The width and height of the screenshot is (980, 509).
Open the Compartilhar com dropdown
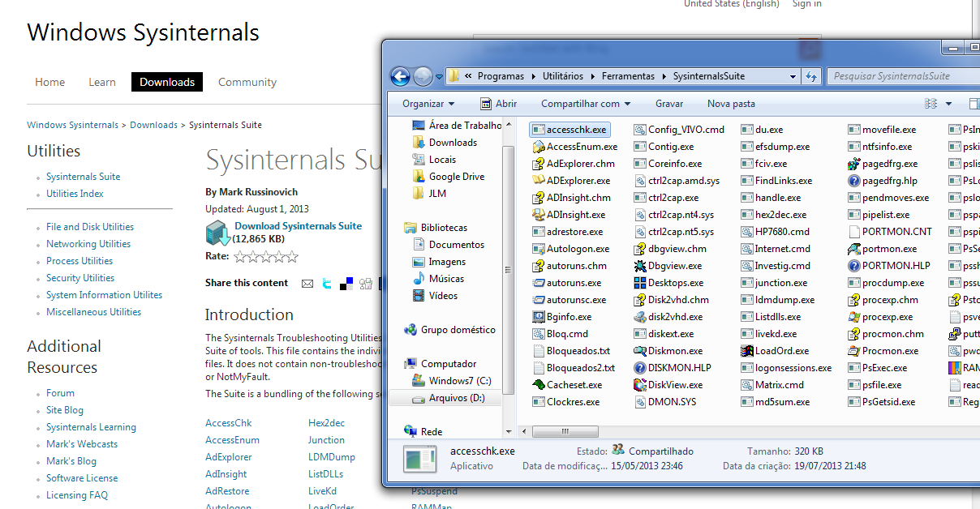point(586,104)
